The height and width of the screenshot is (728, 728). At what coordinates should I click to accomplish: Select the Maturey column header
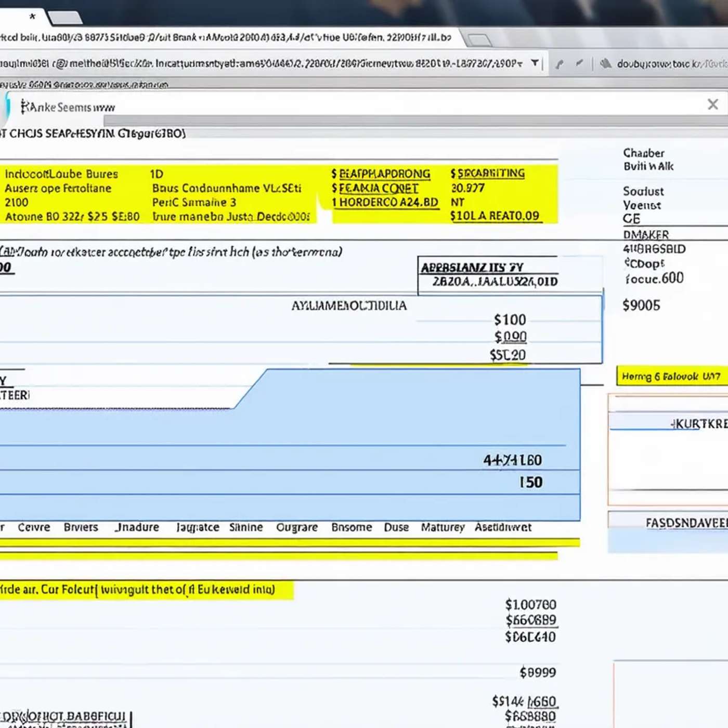(x=443, y=527)
